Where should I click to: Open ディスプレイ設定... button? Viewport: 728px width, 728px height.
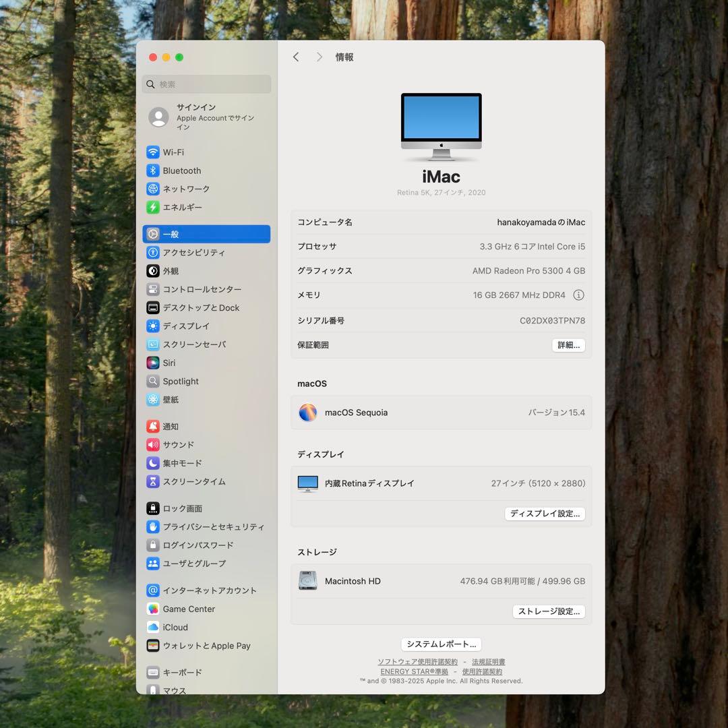coord(545,514)
